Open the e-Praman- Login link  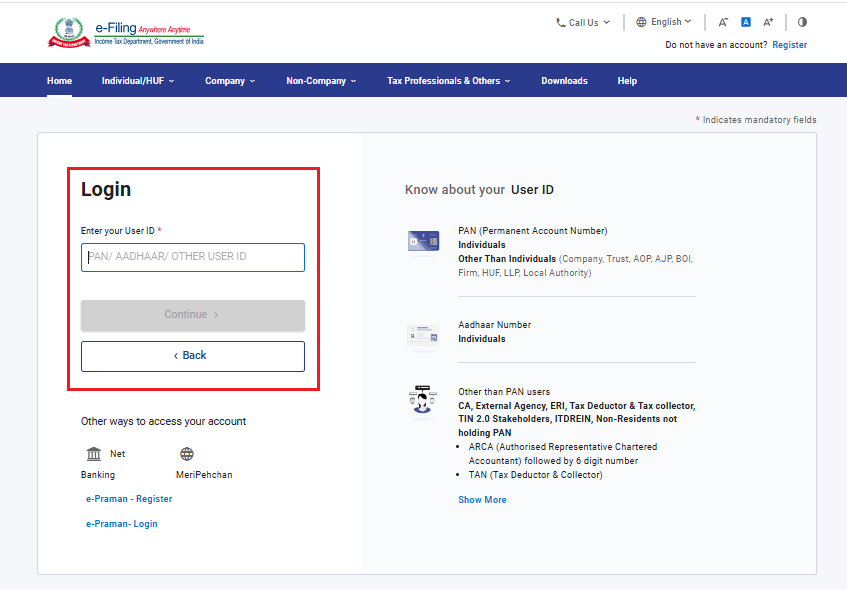[122, 524]
